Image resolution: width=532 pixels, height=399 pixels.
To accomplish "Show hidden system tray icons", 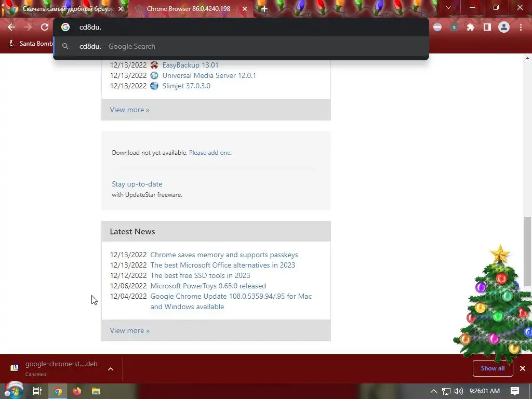I will [434, 391].
